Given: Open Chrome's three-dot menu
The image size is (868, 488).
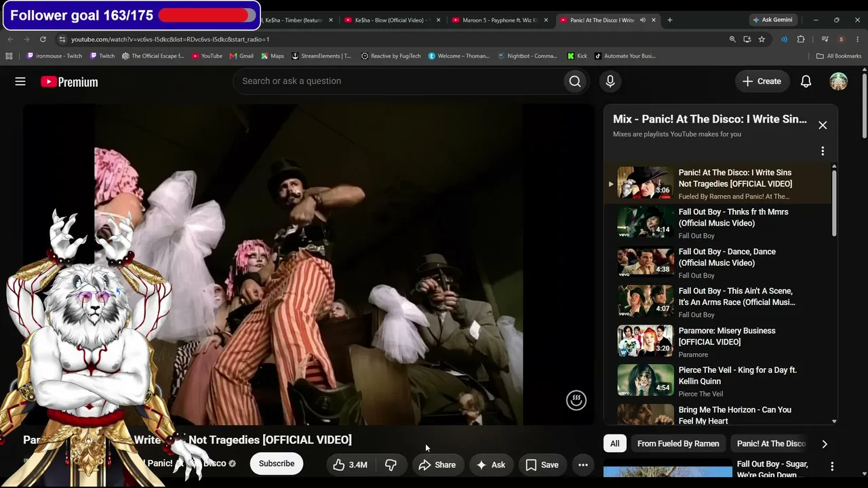Looking at the screenshot, I should (858, 39).
